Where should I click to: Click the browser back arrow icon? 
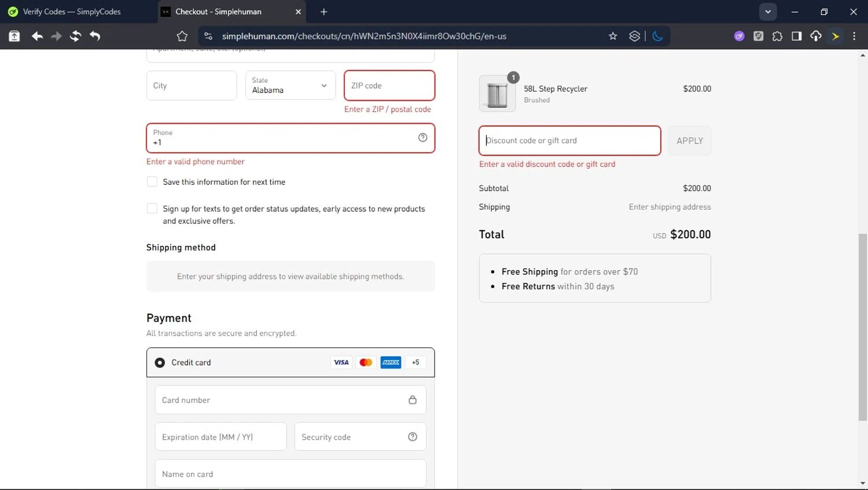(x=37, y=36)
